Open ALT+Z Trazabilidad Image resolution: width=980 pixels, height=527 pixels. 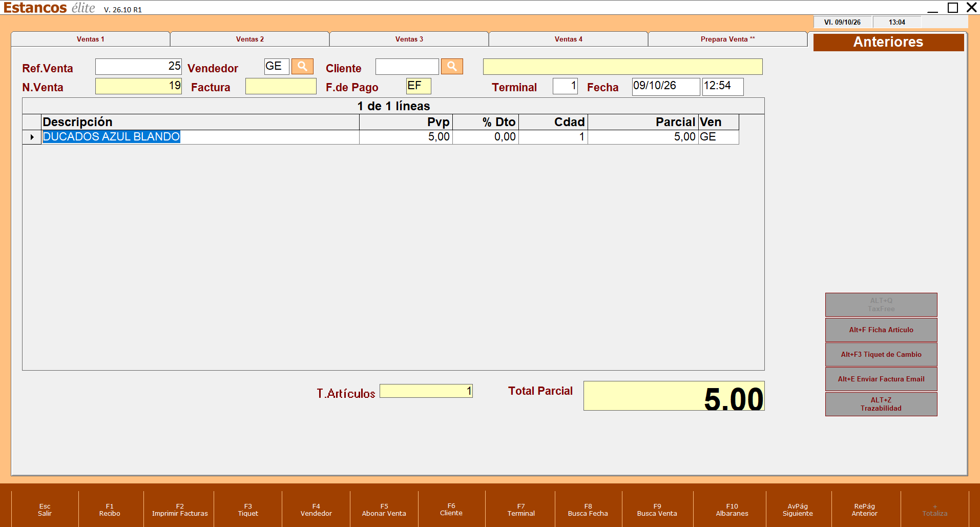coord(881,404)
